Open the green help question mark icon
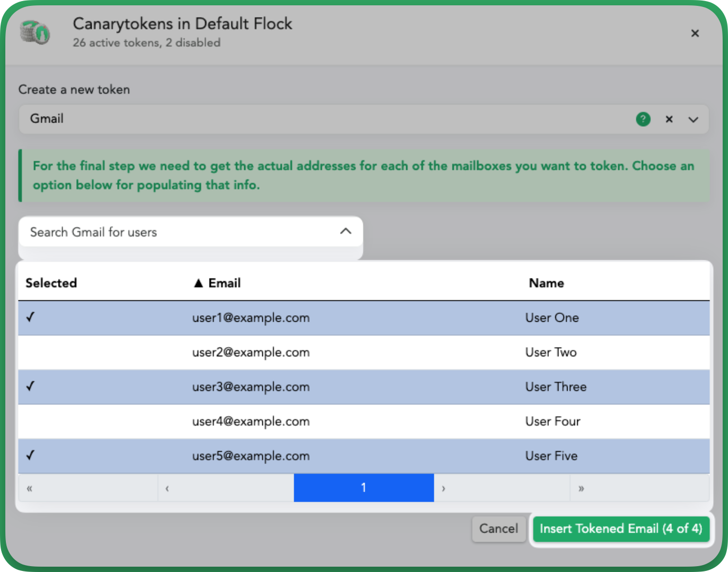The image size is (728, 572). (x=643, y=119)
